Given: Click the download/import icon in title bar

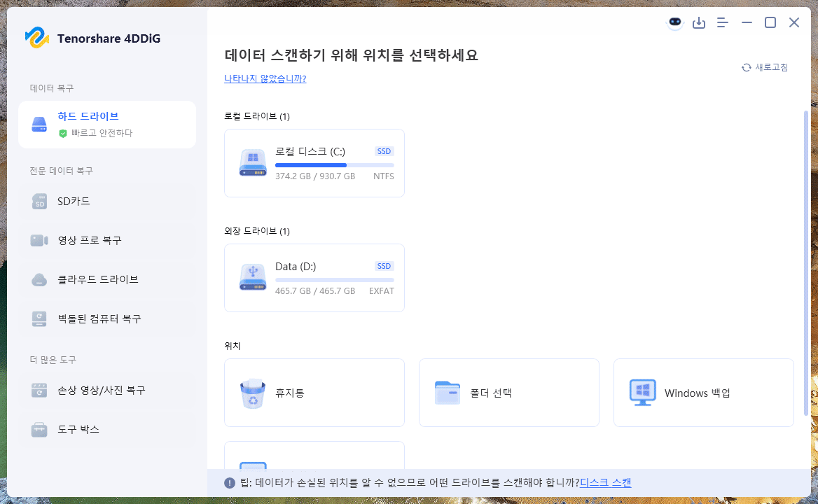Looking at the screenshot, I should [x=699, y=23].
